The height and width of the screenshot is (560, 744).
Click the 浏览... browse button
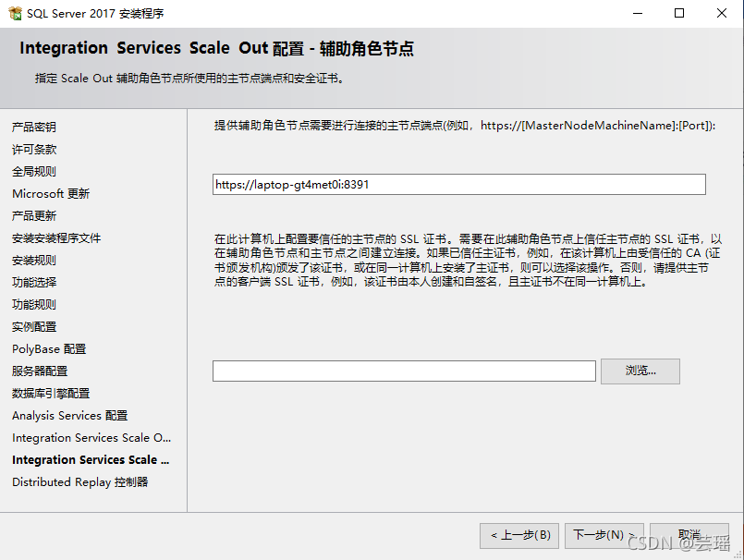point(640,371)
